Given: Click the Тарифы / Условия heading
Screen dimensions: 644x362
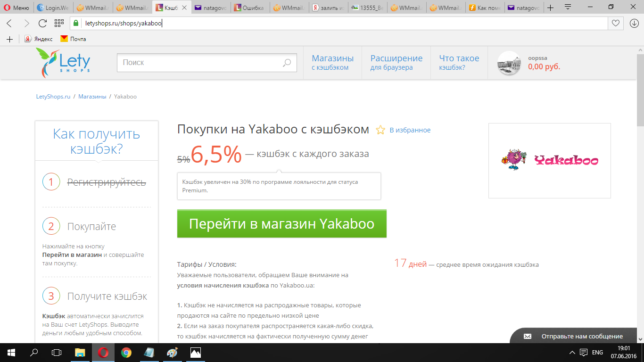Looking at the screenshot, I should [206, 264].
